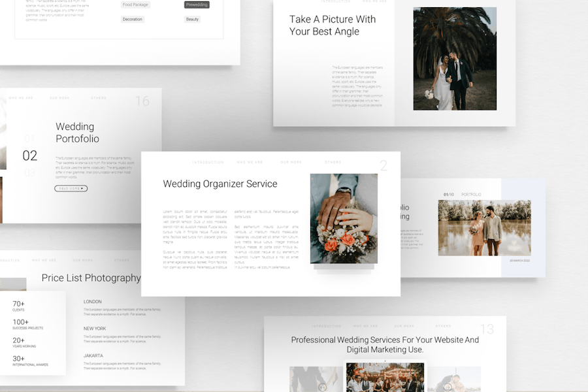Click the '70+ CLIENTS' stat

pyautogui.click(x=19, y=306)
